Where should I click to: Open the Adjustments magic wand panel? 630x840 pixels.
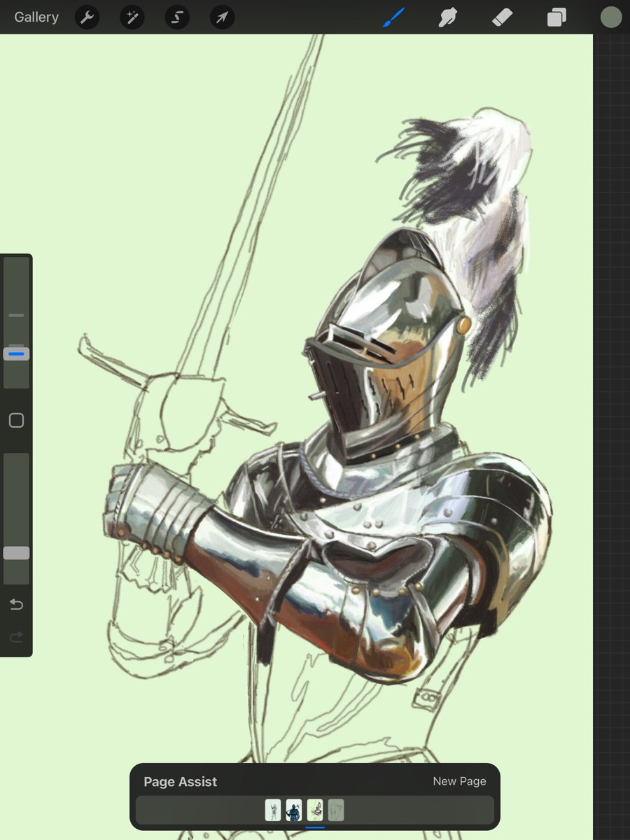coord(132,17)
